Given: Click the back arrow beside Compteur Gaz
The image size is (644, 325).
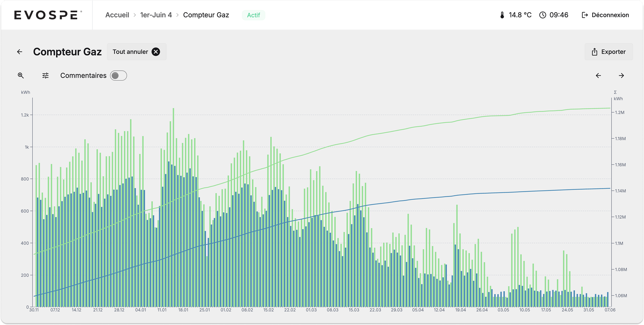Looking at the screenshot, I should (x=20, y=52).
